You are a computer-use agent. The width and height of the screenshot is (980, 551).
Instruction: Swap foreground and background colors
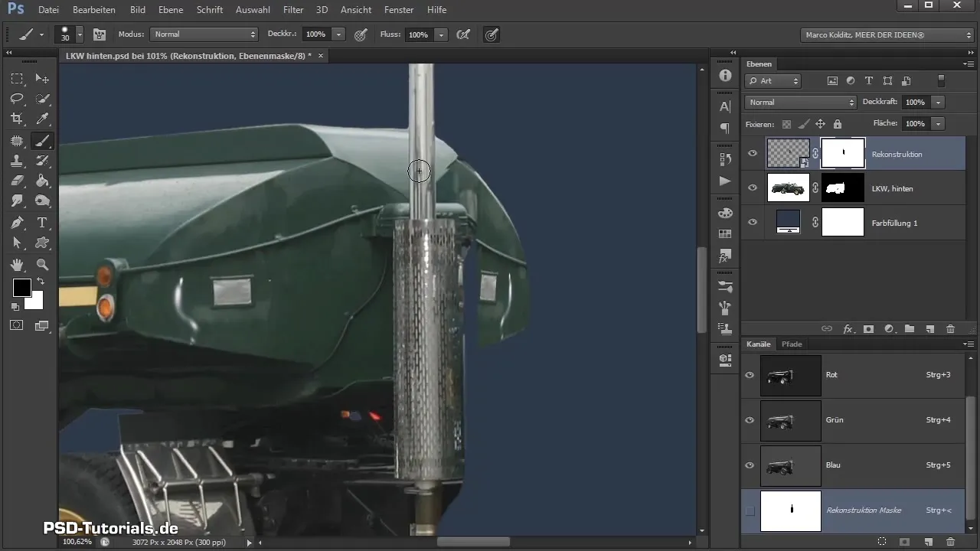point(40,282)
